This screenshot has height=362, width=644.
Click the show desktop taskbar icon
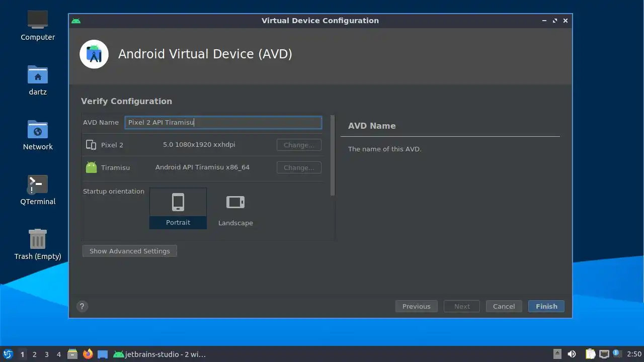tap(103, 354)
